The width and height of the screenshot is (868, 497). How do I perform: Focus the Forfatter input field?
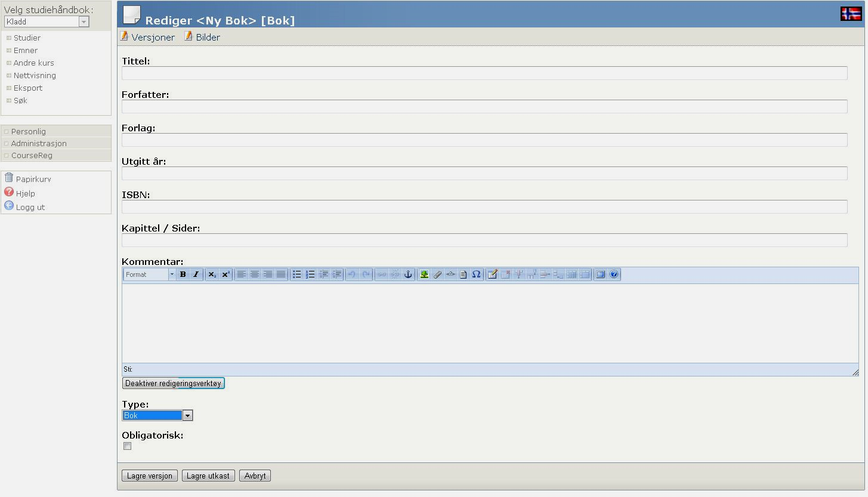coord(484,106)
